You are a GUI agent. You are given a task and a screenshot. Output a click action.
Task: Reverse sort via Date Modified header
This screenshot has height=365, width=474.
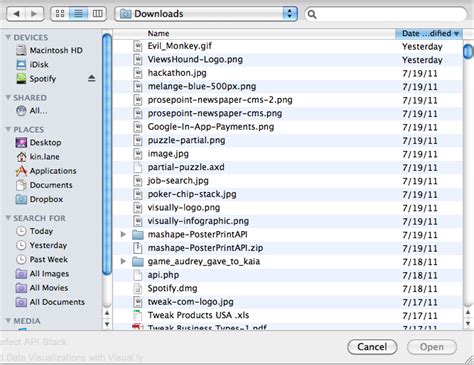(x=429, y=33)
